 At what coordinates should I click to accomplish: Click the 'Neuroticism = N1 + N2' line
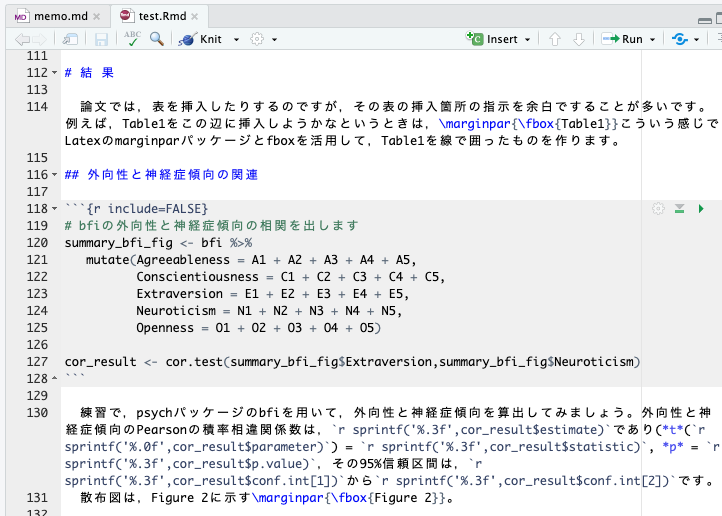pos(269,311)
